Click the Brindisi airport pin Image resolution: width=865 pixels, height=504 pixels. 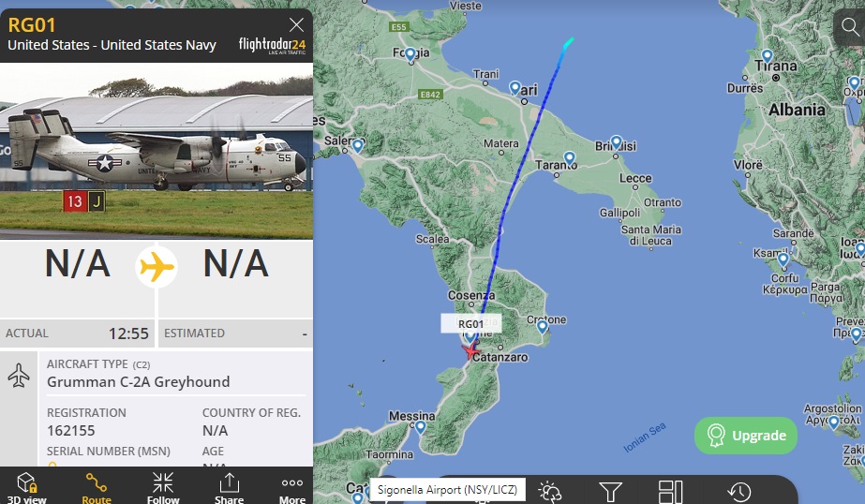[x=617, y=142]
